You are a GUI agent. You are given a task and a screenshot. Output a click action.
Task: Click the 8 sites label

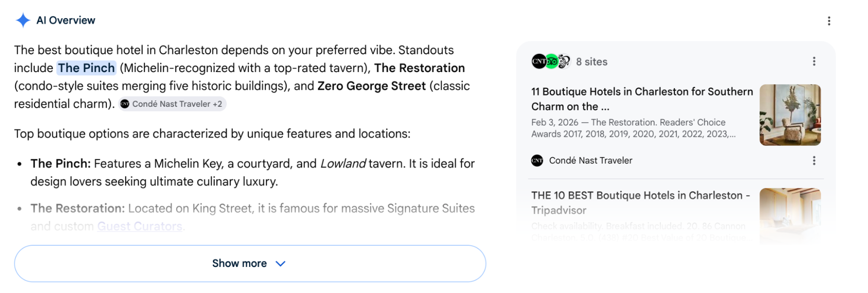(592, 62)
